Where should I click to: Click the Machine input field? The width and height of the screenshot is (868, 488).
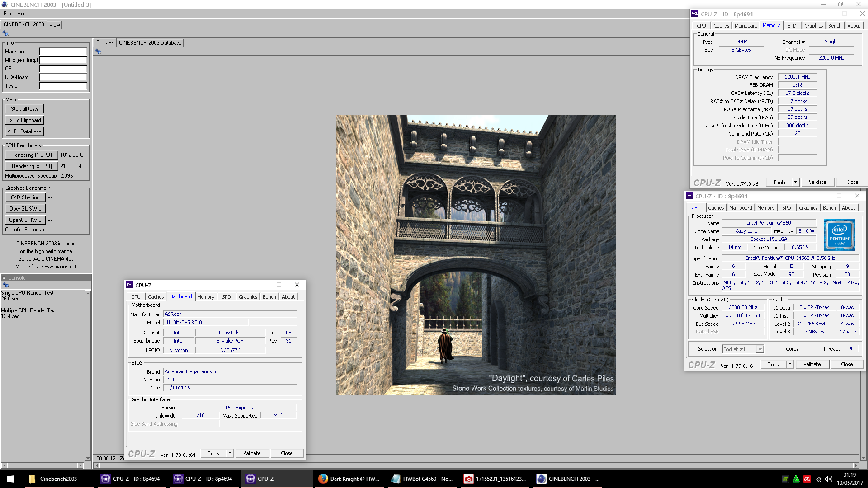(x=63, y=52)
